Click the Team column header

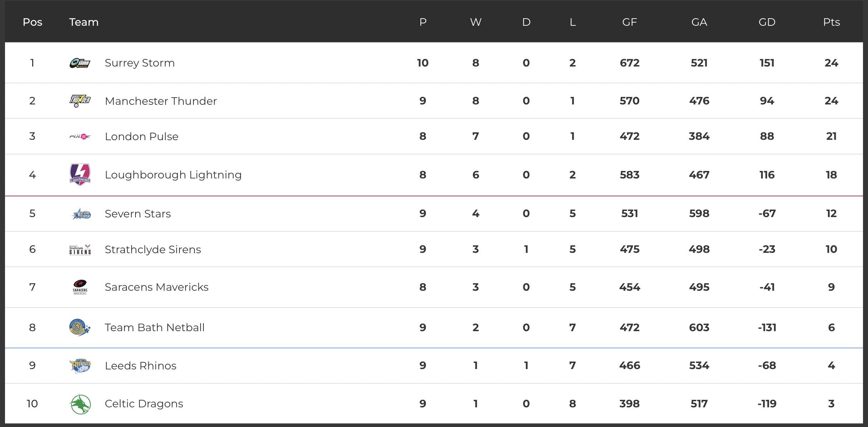pyautogui.click(x=84, y=22)
